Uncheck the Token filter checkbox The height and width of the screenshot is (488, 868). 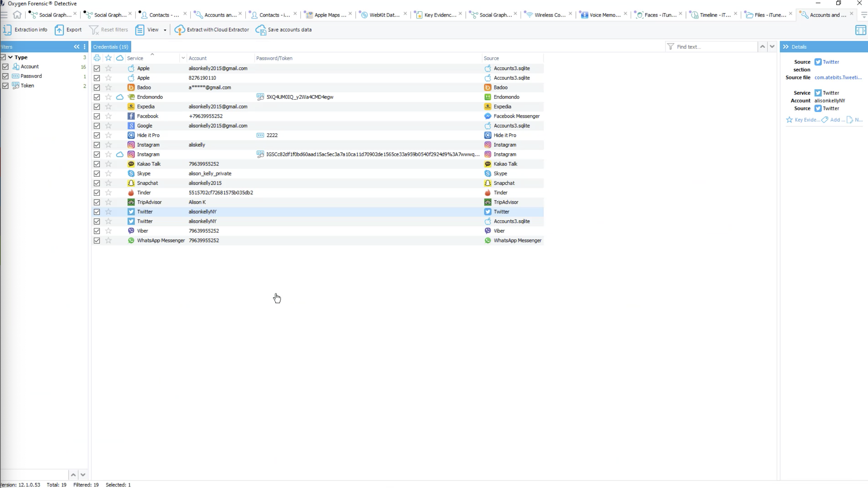click(x=6, y=86)
